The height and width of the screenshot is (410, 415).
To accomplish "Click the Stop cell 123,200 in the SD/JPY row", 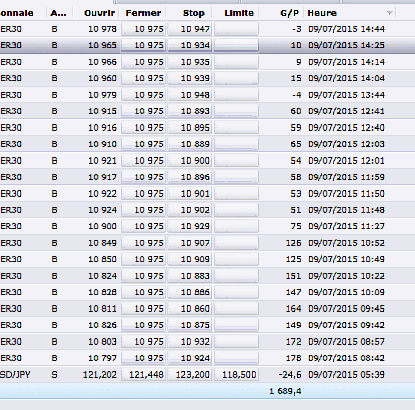I will tap(190, 375).
